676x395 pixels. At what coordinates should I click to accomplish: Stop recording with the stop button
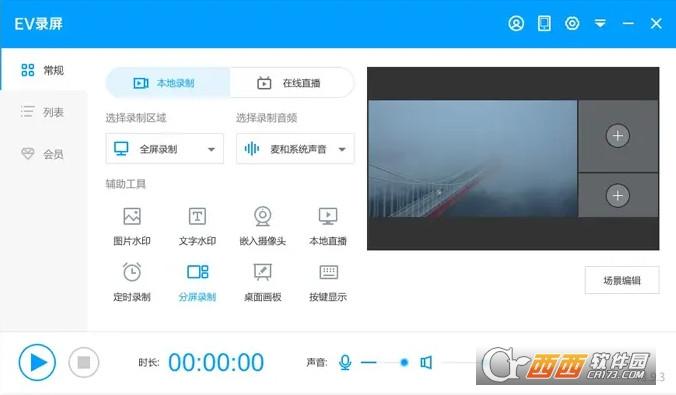click(x=84, y=362)
